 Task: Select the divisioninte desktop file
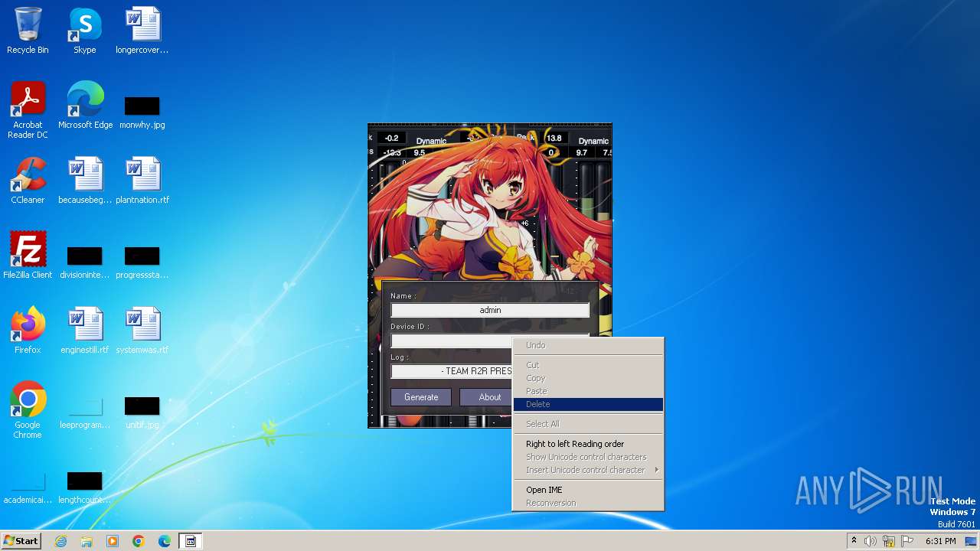click(x=85, y=262)
